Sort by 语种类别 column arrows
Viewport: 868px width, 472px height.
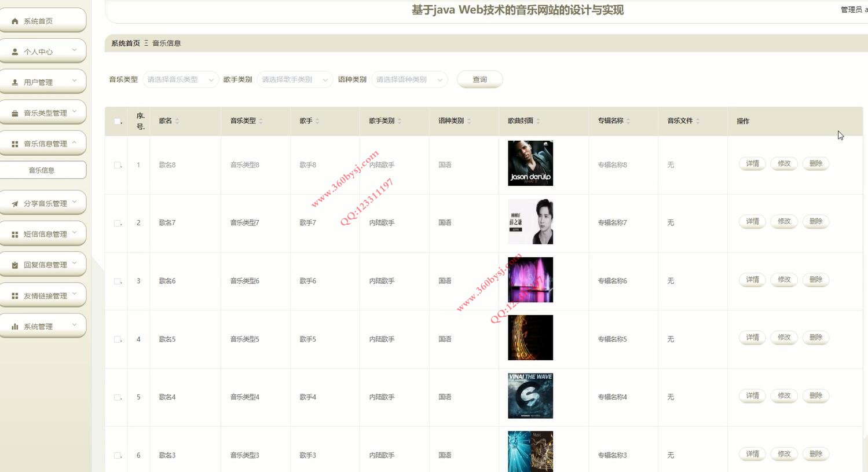469,121
